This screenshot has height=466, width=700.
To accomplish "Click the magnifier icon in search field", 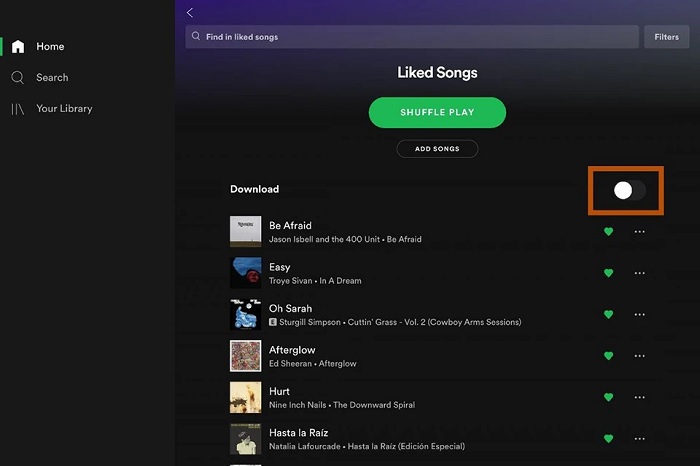I will click(x=196, y=36).
